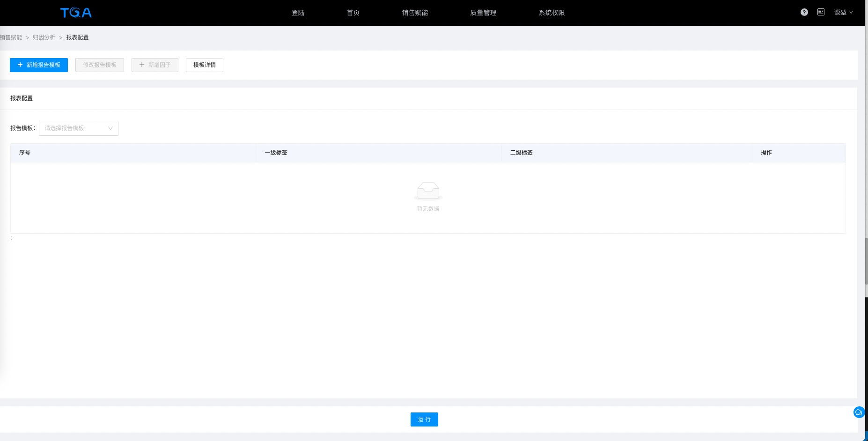Open the 系统权限 menu

pos(552,13)
